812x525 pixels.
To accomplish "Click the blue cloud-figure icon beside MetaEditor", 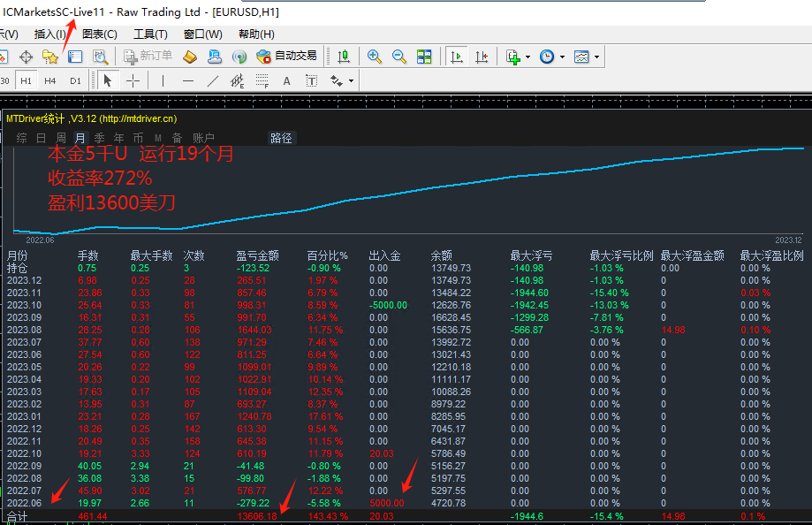I will pyautogui.click(x=215, y=57).
